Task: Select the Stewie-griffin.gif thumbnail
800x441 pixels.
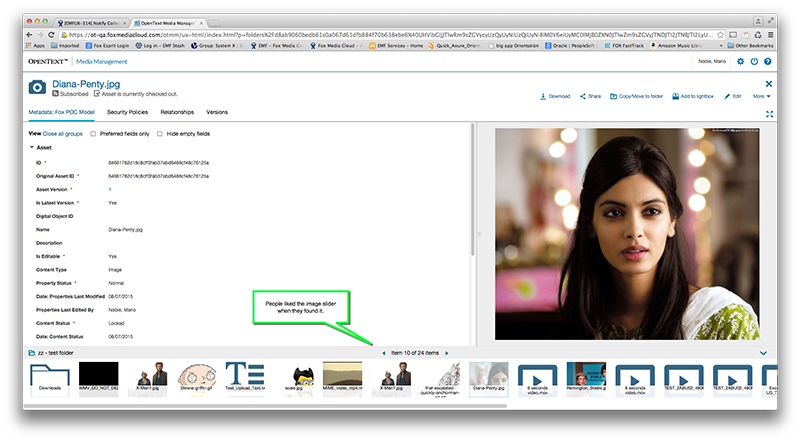Action: tap(197, 378)
